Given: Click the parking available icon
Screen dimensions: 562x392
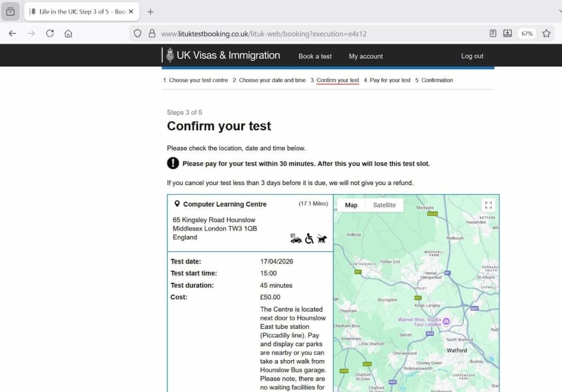Looking at the screenshot, I should (296, 238).
